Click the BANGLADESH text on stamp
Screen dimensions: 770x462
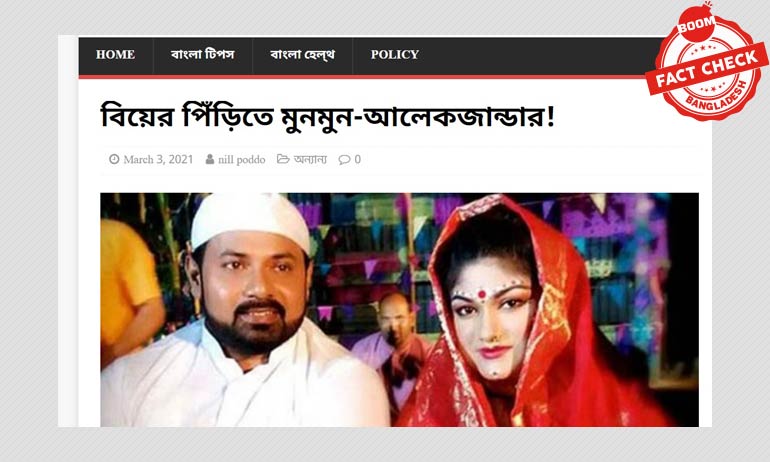click(x=716, y=101)
